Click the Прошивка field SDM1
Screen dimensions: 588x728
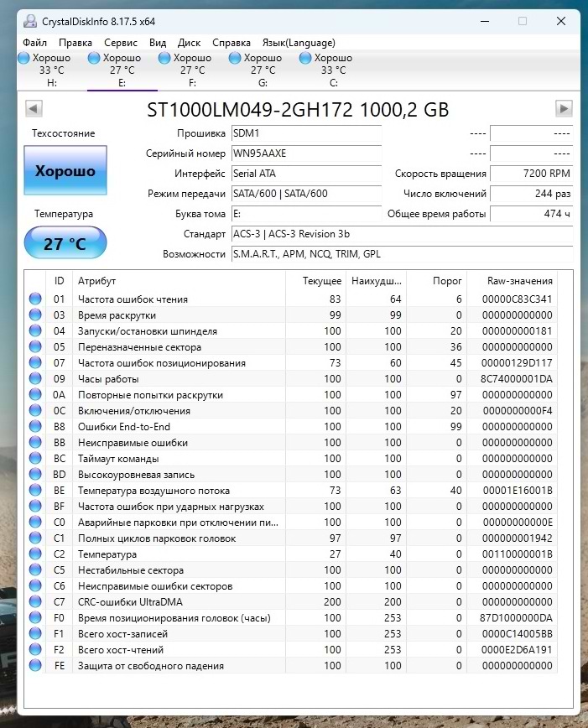coord(306,133)
